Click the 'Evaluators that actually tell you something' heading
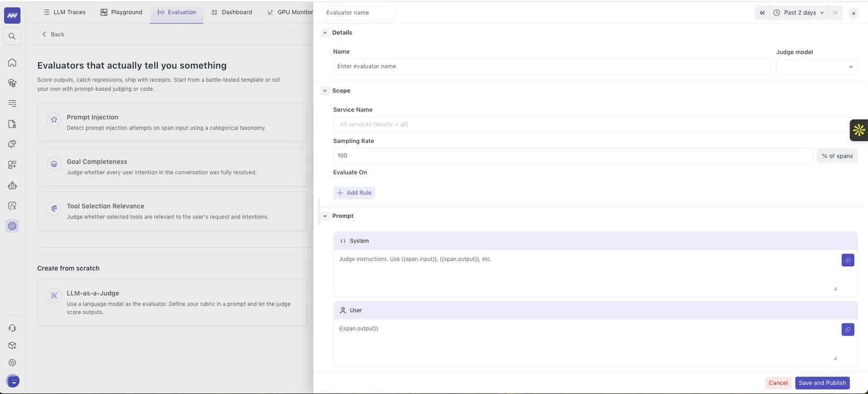The image size is (868, 394). click(x=132, y=66)
